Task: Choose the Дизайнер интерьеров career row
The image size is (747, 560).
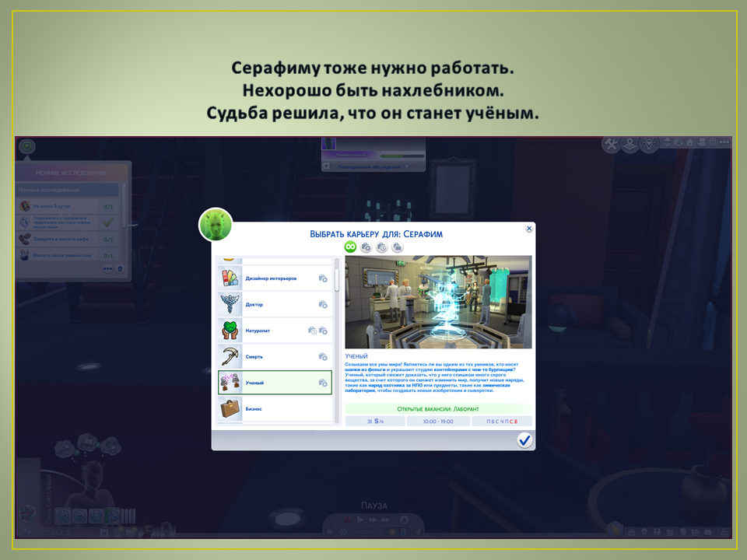Action: [275, 278]
